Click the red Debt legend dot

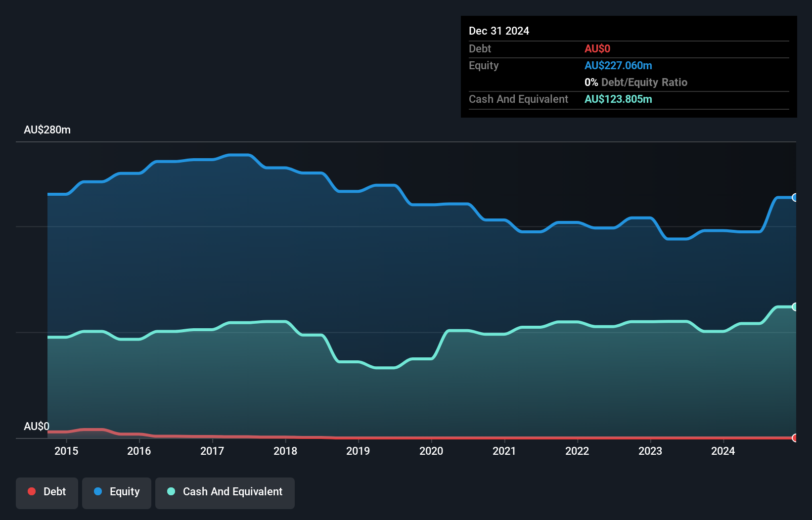pos(32,491)
